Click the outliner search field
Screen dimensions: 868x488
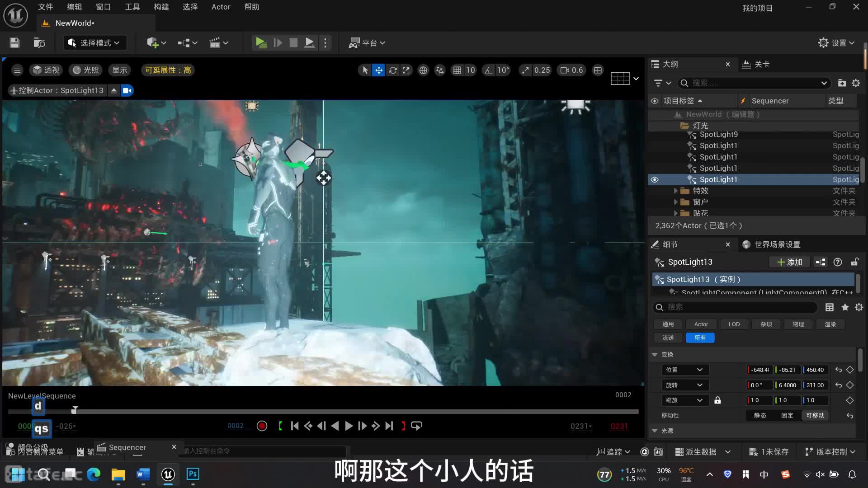click(x=755, y=83)
